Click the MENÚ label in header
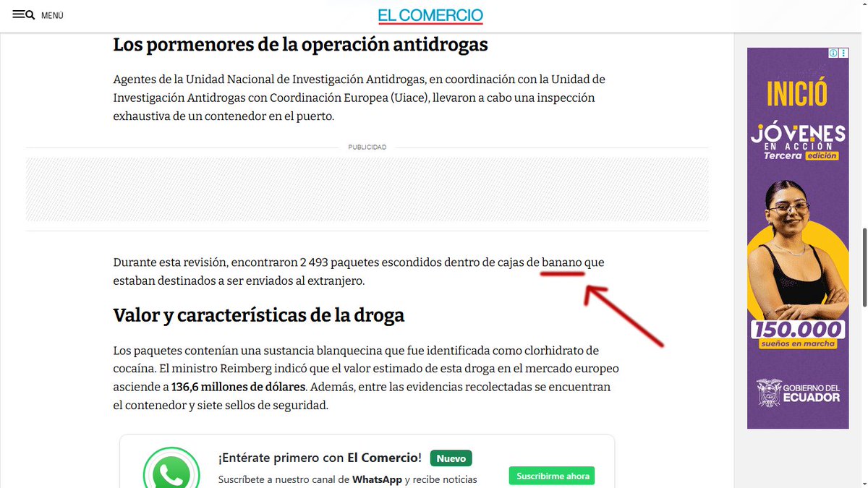 [52, 15]
